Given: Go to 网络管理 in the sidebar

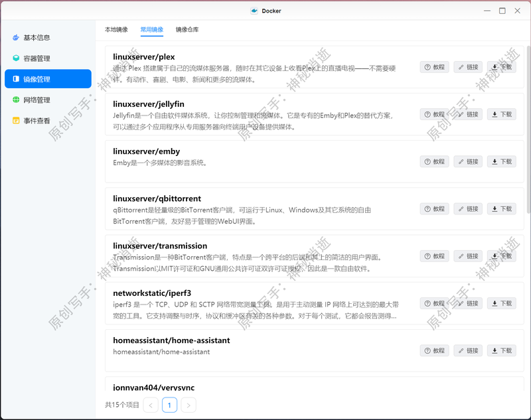Looking at the screenshot, I should point(48,100).
